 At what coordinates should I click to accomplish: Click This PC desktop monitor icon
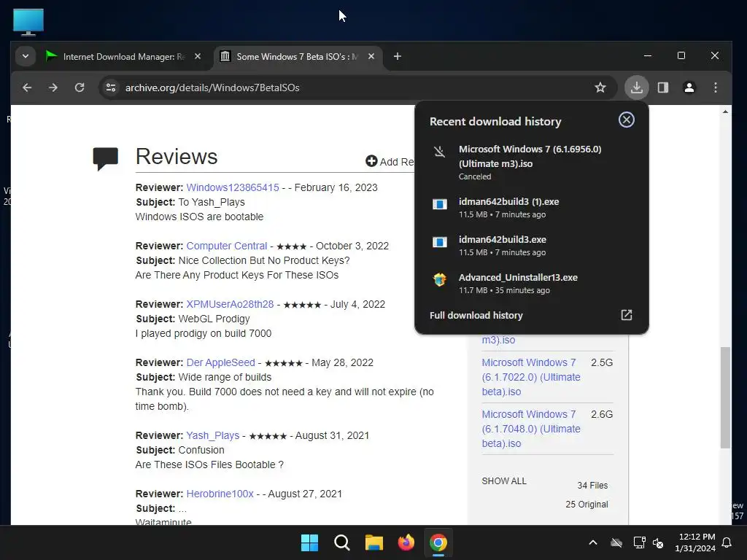click(28, 22)
